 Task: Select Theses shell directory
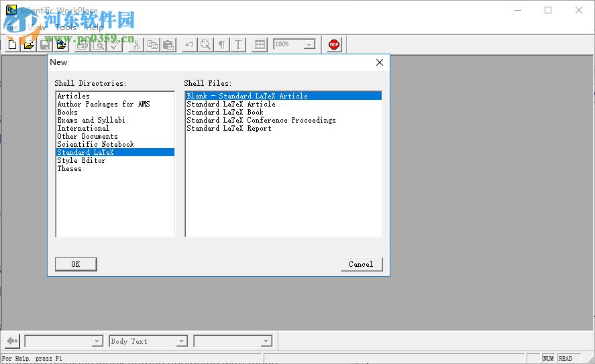click(x=115, y=168)
